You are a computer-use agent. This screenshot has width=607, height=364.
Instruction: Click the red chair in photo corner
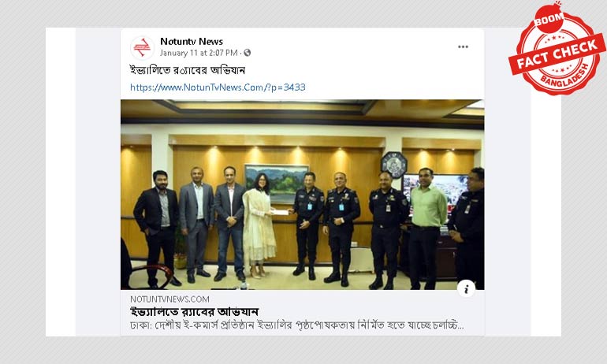tap(149, 277)
